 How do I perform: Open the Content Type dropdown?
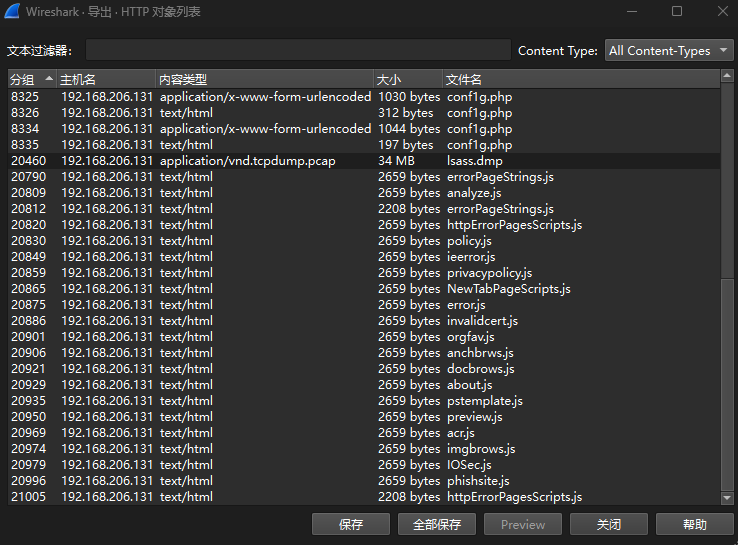pos(669,50)
